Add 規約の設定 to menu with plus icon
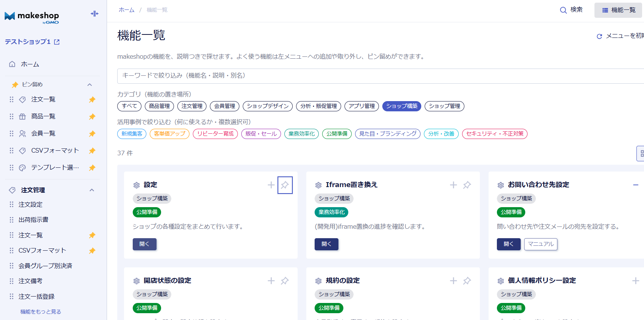Viewport: 644px width, 320px height. point(453,281)
